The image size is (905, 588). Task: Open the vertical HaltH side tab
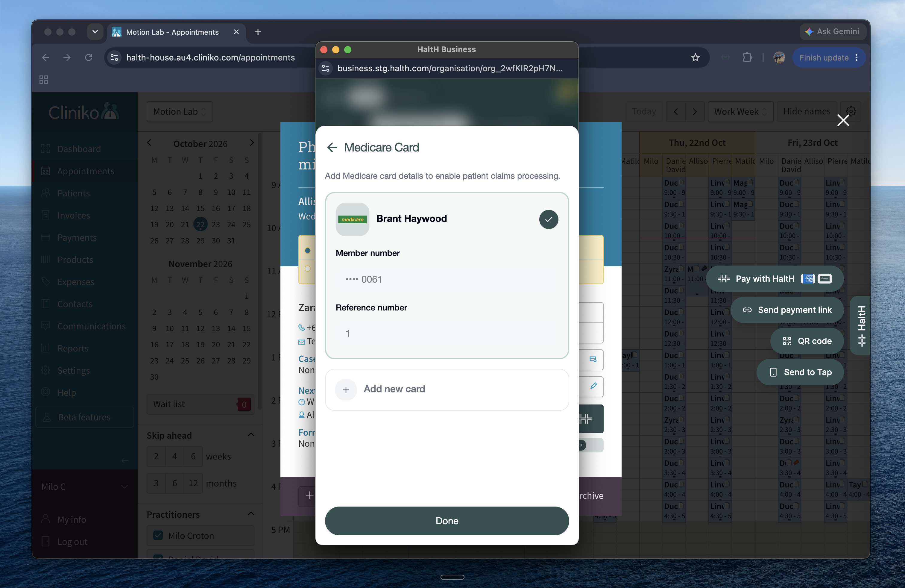(x=861, y=325)
